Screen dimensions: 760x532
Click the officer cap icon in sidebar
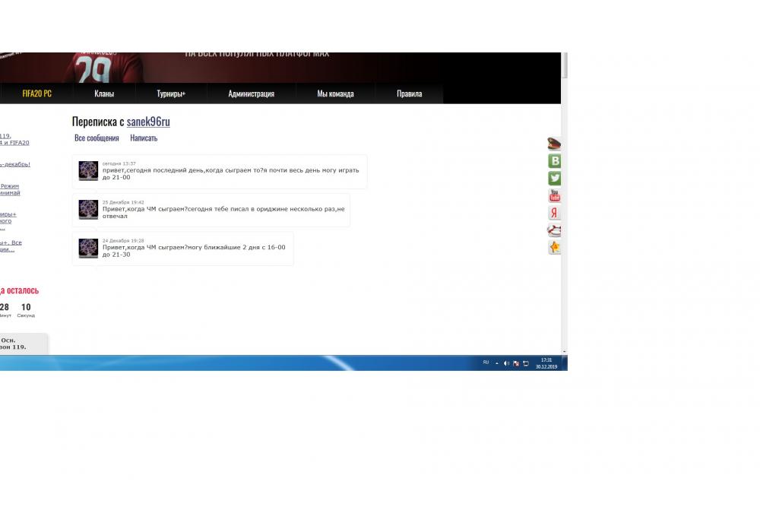[554, 144]
